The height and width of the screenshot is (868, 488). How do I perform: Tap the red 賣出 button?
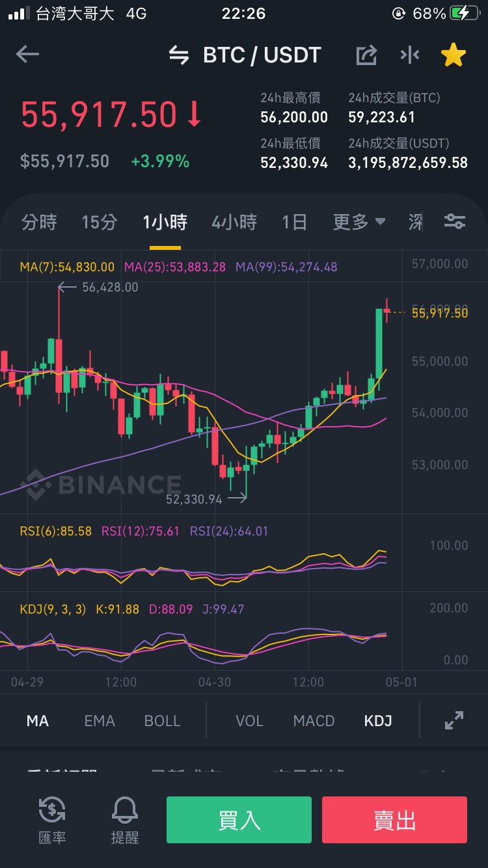[394, 820]
